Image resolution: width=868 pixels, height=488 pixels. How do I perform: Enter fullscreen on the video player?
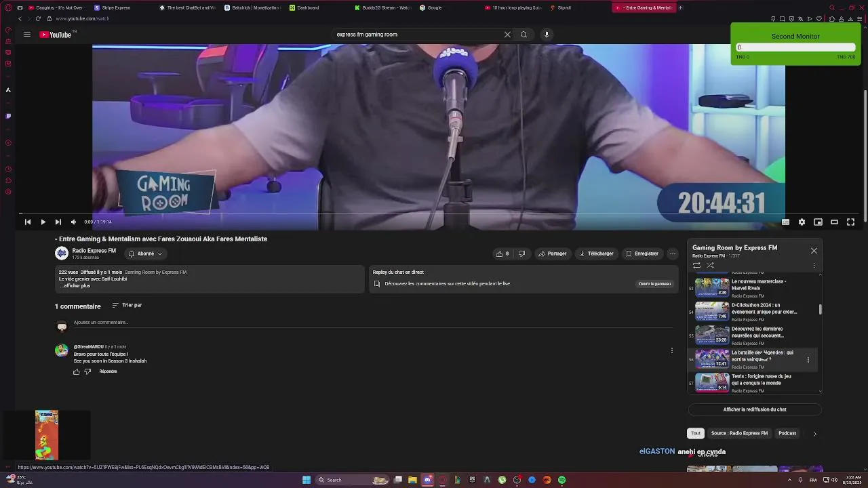point(850,222)
